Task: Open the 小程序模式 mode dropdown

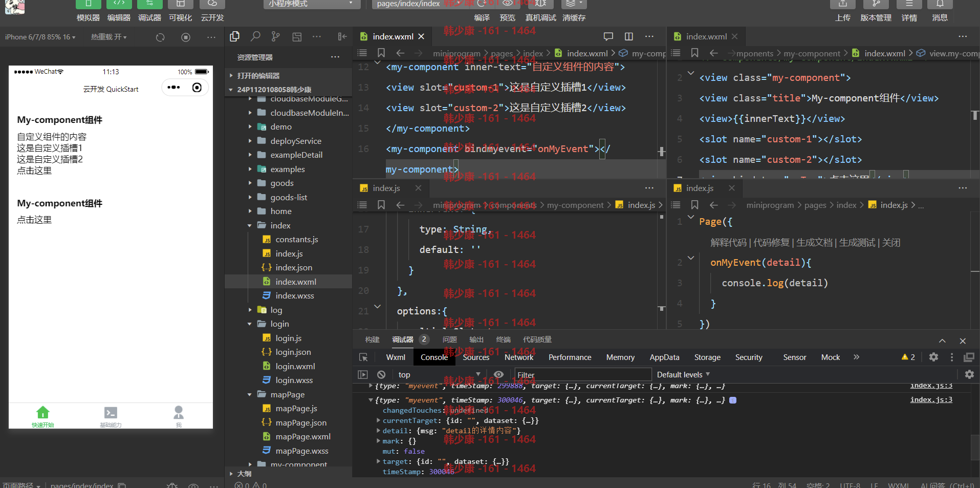Action: 312,4
